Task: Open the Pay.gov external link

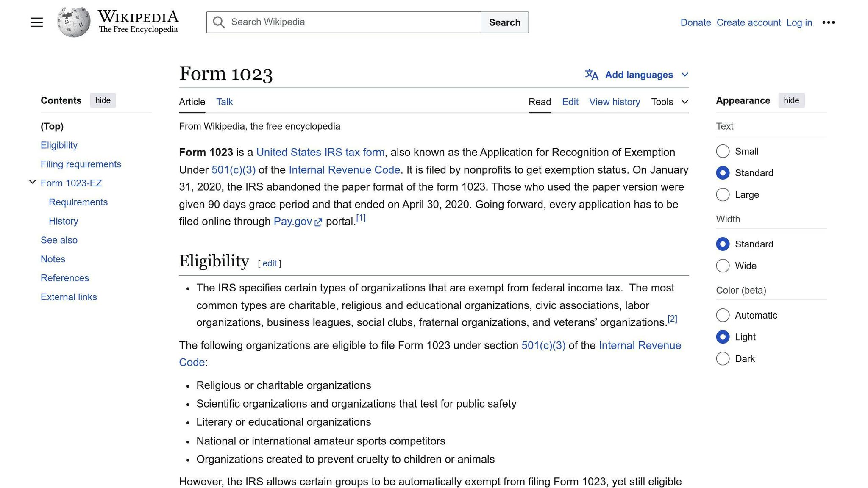Action: (293, 221)
